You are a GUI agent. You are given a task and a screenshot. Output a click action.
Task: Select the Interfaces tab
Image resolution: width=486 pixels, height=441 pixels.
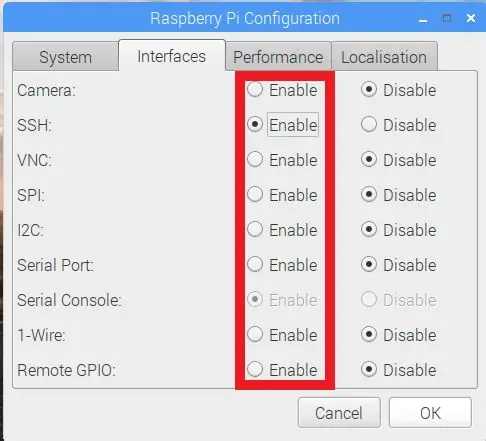tap(172, 56)
